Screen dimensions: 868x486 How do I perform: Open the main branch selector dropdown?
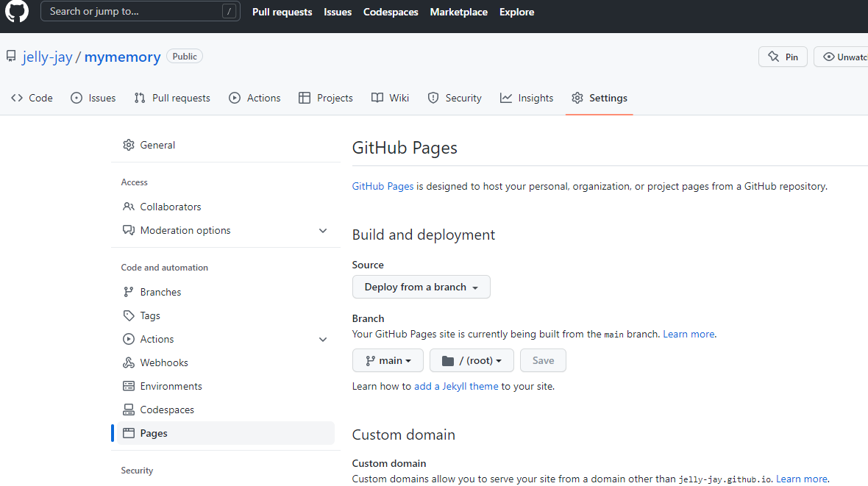coord(388,360)
